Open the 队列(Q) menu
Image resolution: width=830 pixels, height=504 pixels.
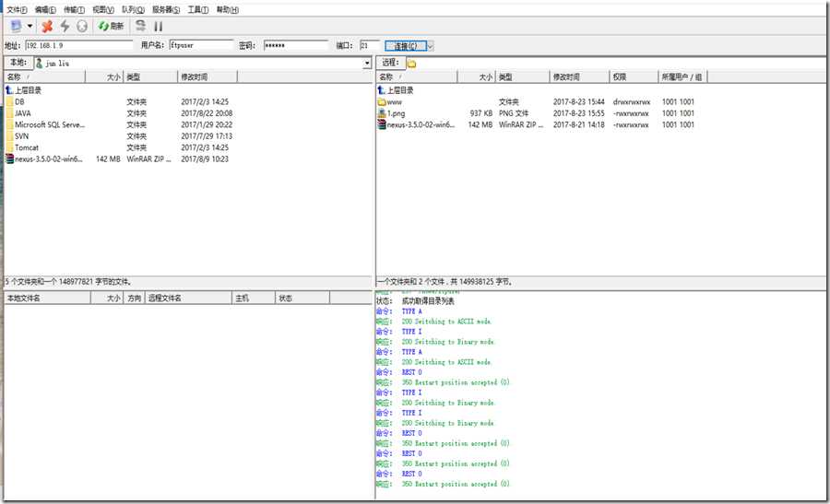[132, 9]
